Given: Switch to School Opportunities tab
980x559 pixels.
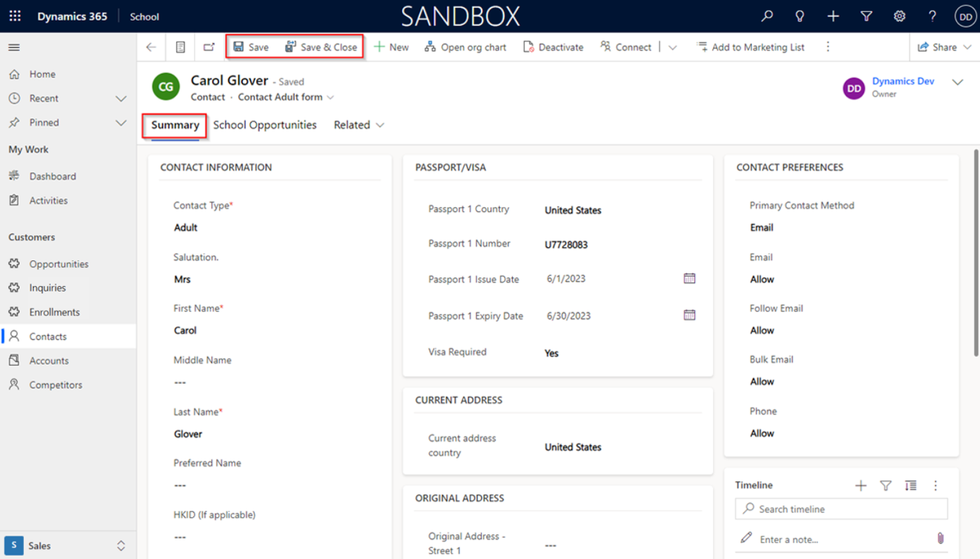Looking at the screenshot, I should pos(264,125).
